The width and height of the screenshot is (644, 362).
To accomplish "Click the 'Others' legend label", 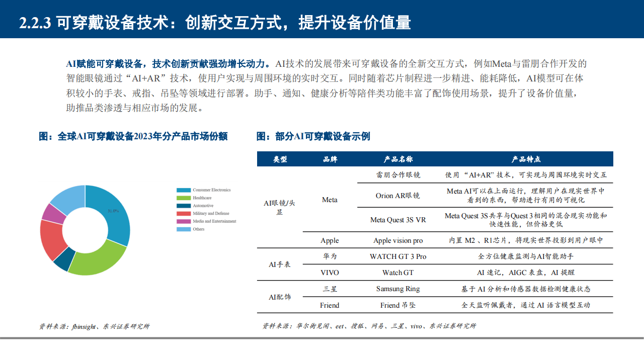I will point(199,229).
